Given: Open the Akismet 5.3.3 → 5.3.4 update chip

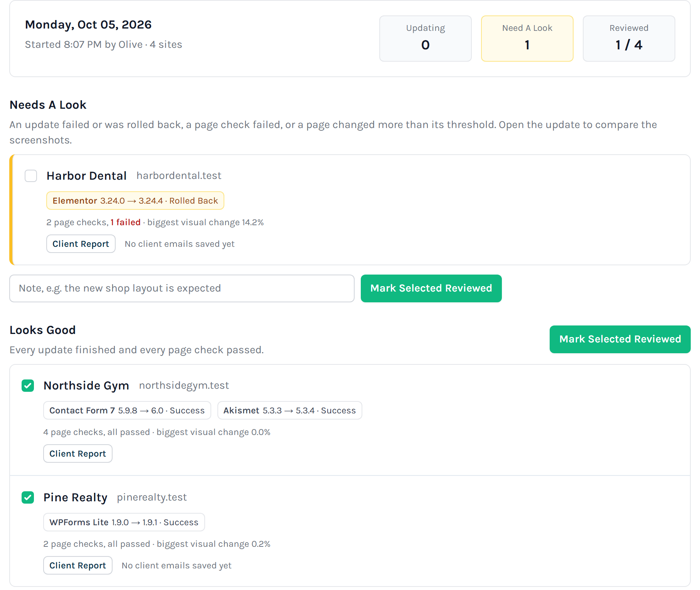Looking at the screenshot, I should click(290, 410).
